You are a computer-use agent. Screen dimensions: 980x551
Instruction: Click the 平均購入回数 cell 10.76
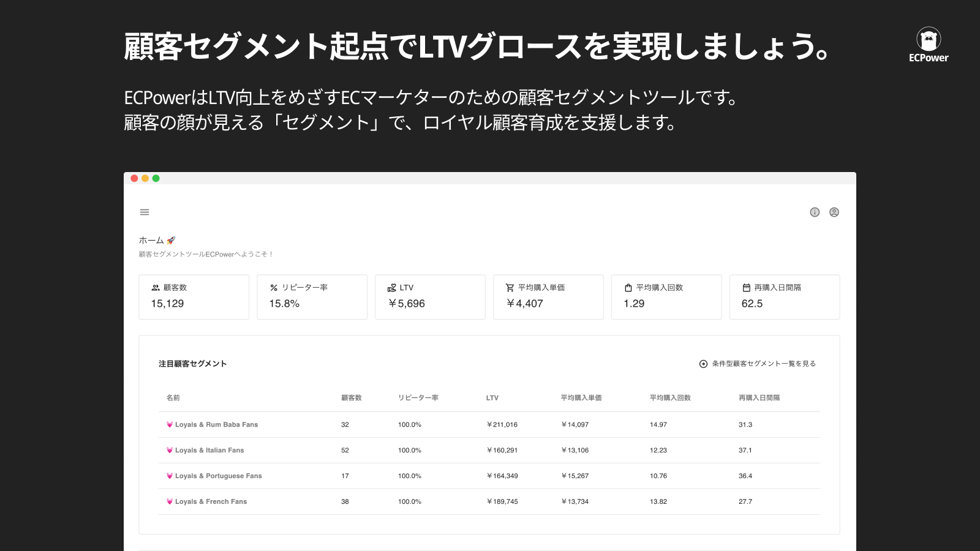click(x=658, y=476)
